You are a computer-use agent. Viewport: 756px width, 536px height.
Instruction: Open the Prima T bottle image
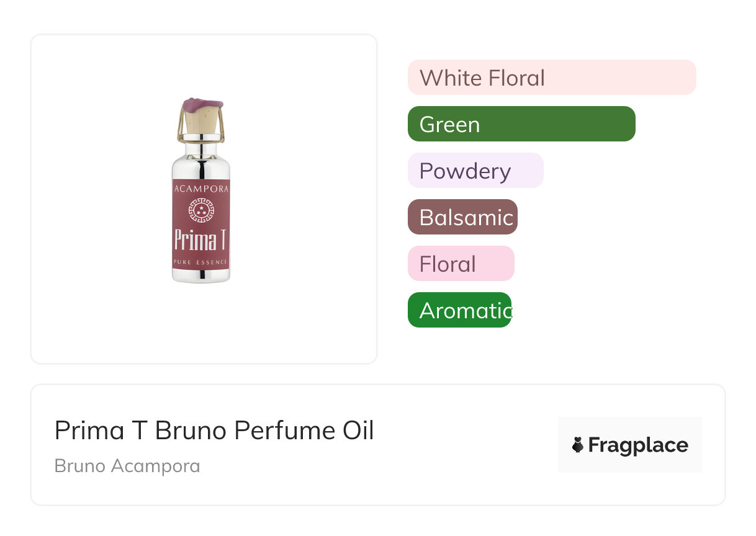tap(200, 191)
